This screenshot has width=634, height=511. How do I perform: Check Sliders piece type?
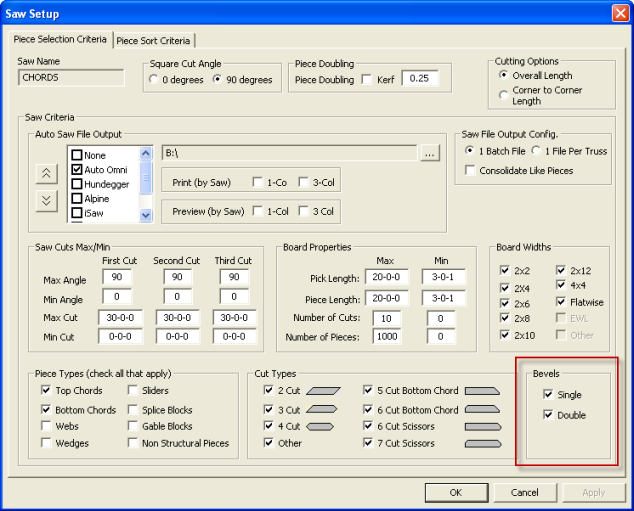(133, 390)
